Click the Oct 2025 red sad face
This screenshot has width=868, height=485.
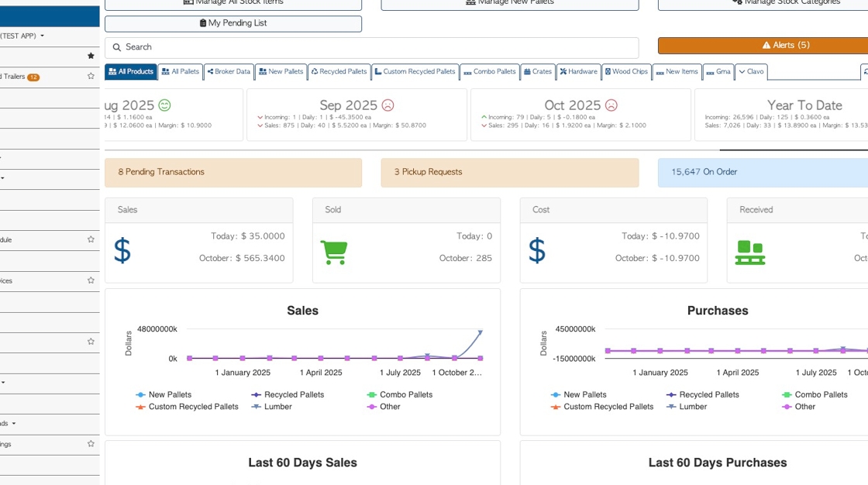611,105
